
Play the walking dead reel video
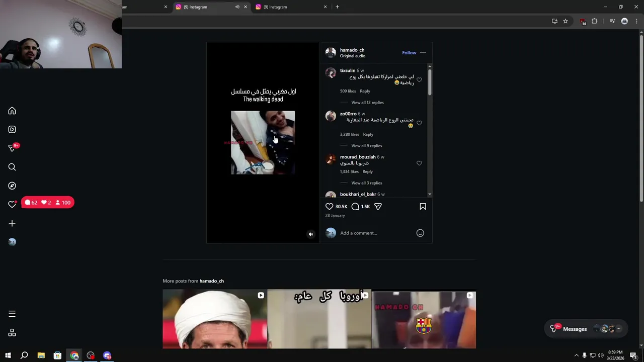[x=263, y=142]
